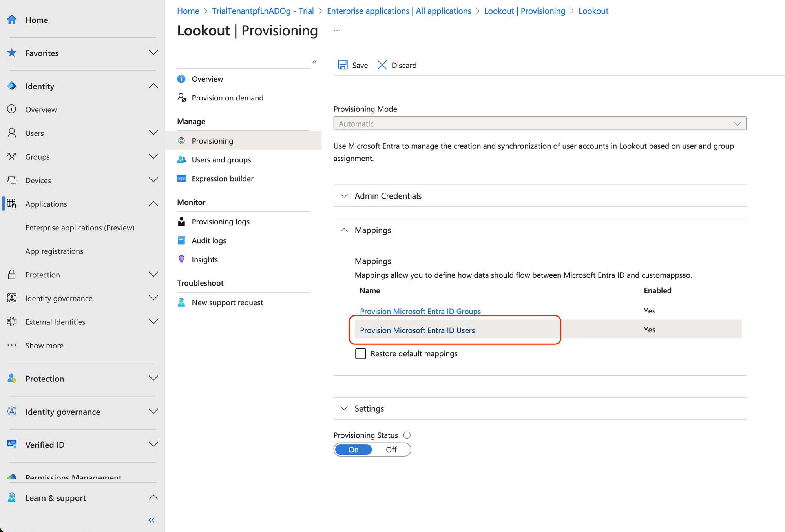Click the Expression builder icon
785x532 pixels.
182,179
